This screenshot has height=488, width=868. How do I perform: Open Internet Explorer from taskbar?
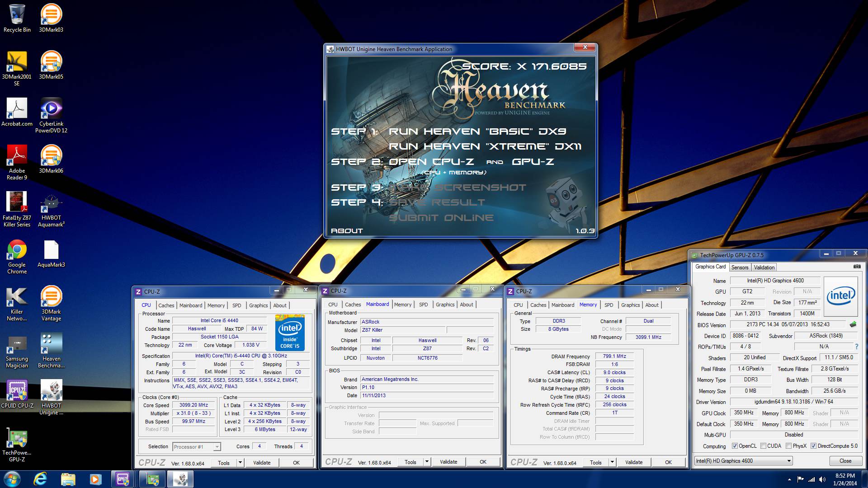(40, 479)
